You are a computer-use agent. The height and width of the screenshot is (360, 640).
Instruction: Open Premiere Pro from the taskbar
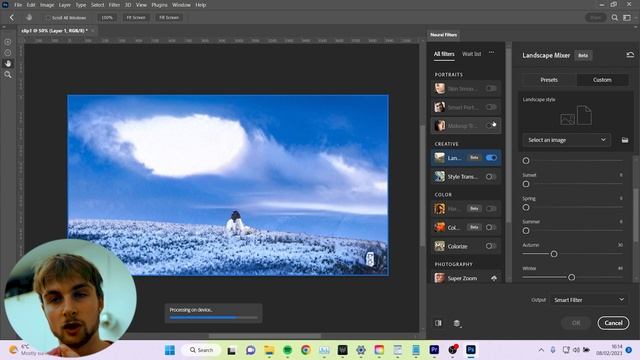coord(434,350)
